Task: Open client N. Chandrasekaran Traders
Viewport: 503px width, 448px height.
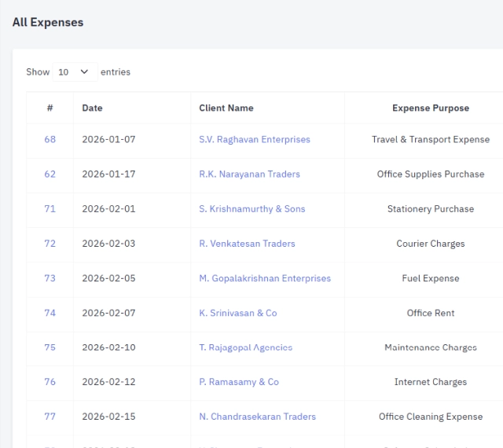Action: (258, 417)
